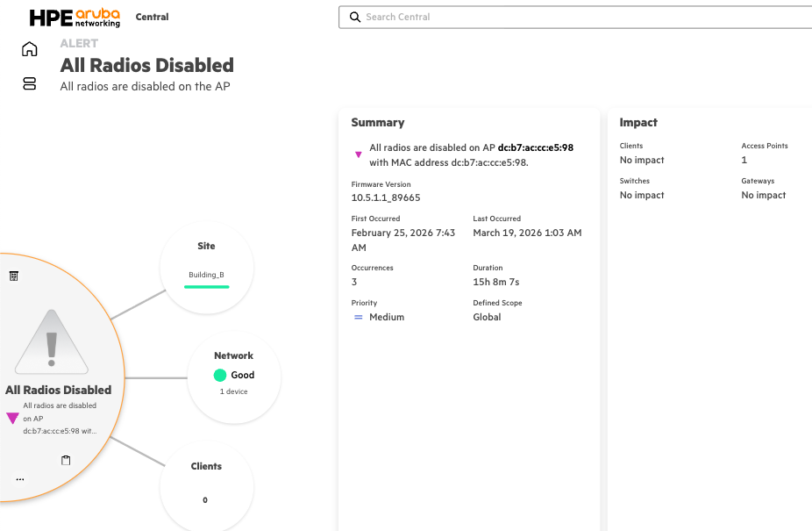Click the 1 device text in Network node
812x531 pixels.
tap(233, 391)
